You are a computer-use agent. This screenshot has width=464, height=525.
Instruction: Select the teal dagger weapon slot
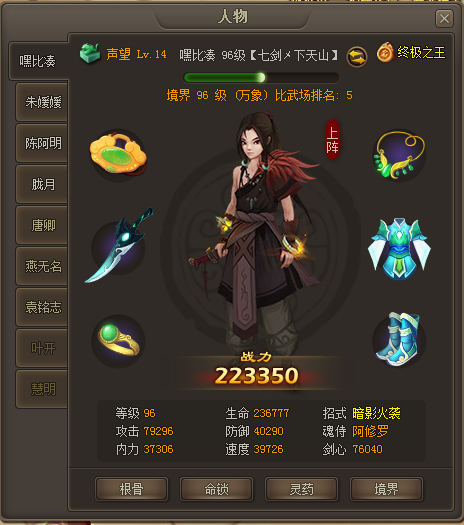pos(118,246)
